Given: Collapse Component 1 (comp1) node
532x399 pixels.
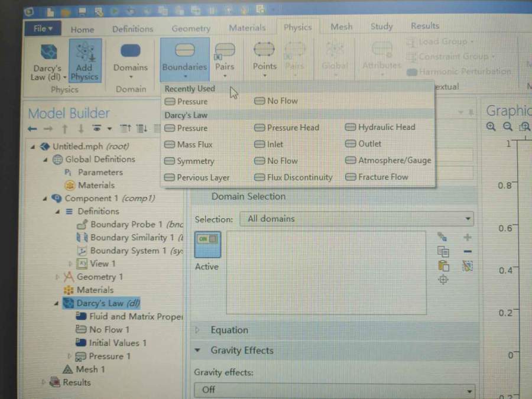Looking at the screenshot, I should [45, 199].
